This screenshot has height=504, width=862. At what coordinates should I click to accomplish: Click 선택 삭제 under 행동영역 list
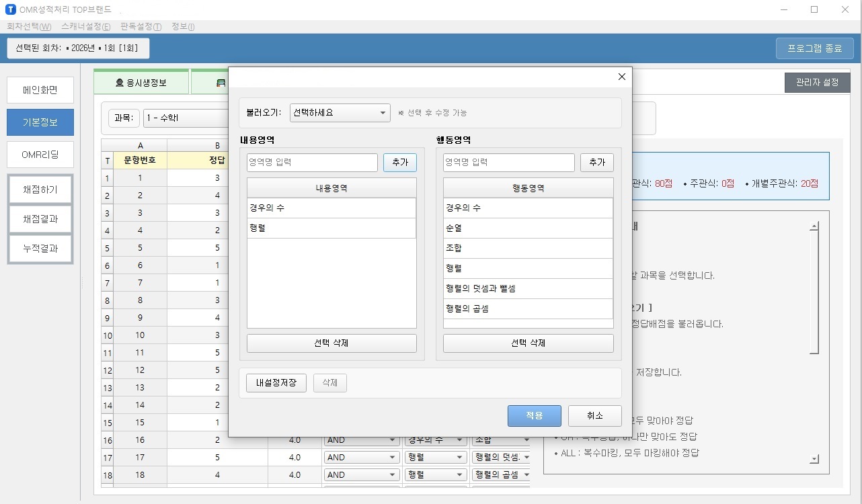click(x=528, y=343)
